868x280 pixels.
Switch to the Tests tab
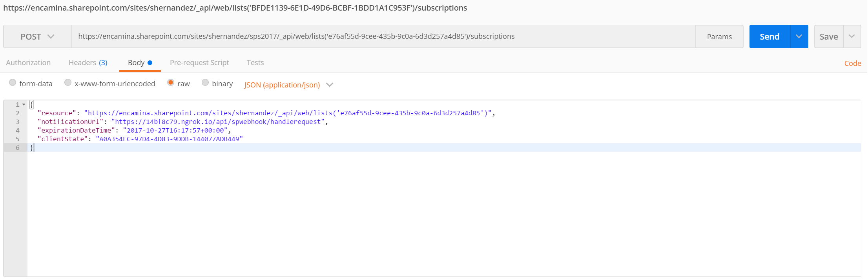pyautogui.click(x=255, y=63)
